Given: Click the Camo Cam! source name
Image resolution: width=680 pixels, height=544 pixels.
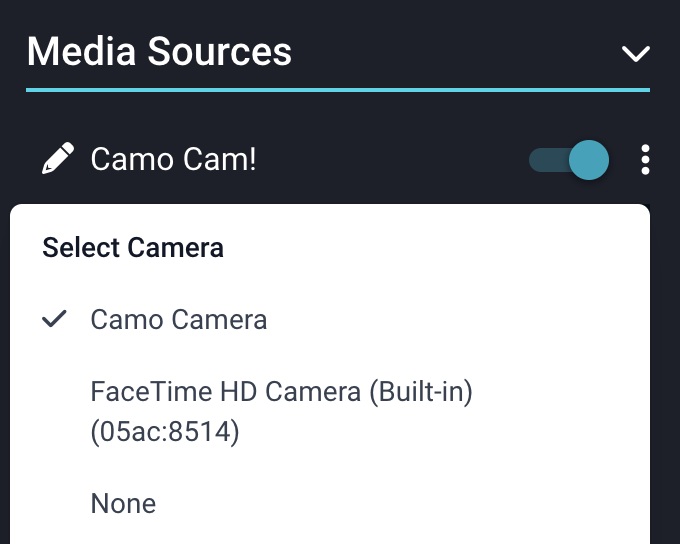Looking at the screenshot, I should click(173, 159).
